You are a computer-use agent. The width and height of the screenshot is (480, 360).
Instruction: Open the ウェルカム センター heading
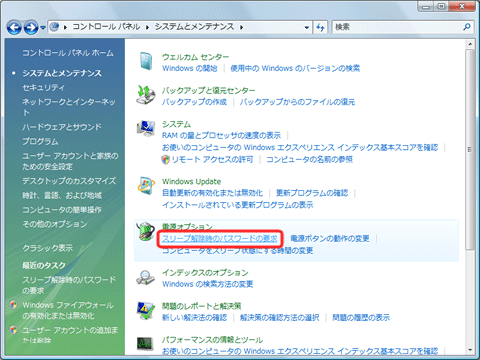coord(195,57)
